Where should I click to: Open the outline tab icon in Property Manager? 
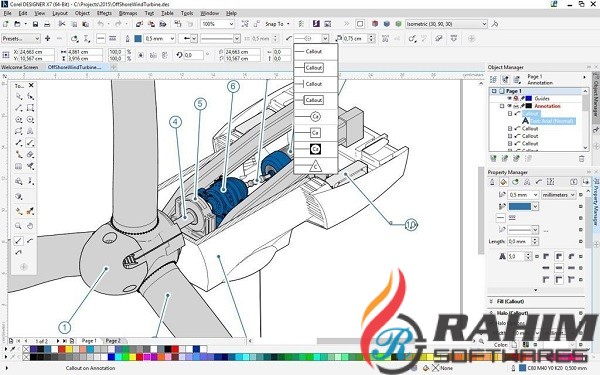(492, 182)
